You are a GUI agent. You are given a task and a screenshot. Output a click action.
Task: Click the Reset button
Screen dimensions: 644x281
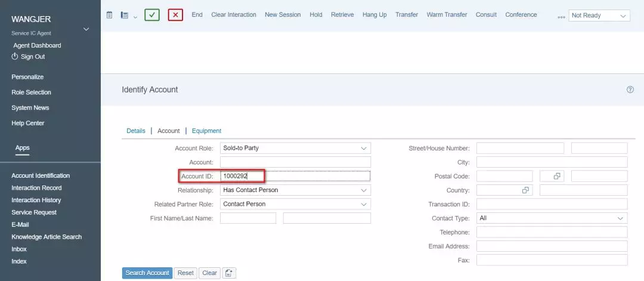185,273
